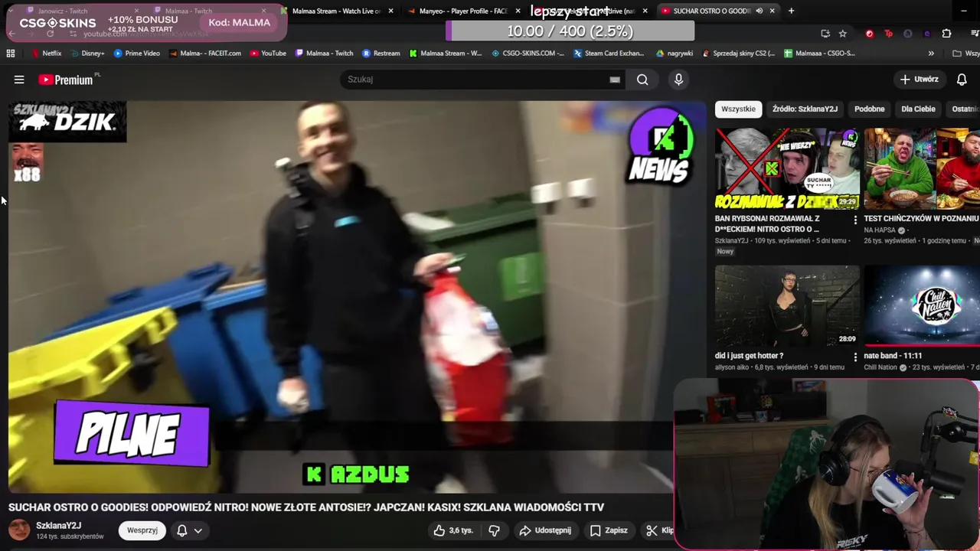Select the Podobne filter chip
Viewport: 980px width, 551px height.
[869, 109]
